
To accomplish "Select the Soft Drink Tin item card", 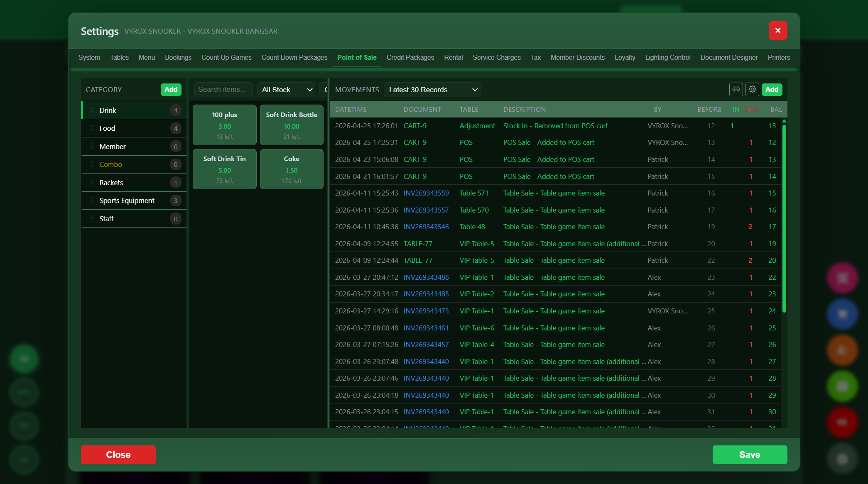I will 225,169.
